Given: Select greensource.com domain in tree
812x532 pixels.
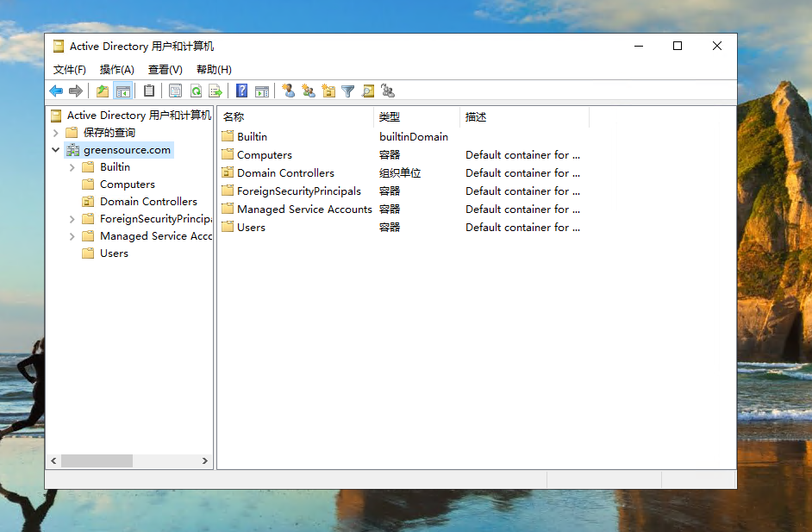Looking at the screenshot, I should [x=127, y=150].
